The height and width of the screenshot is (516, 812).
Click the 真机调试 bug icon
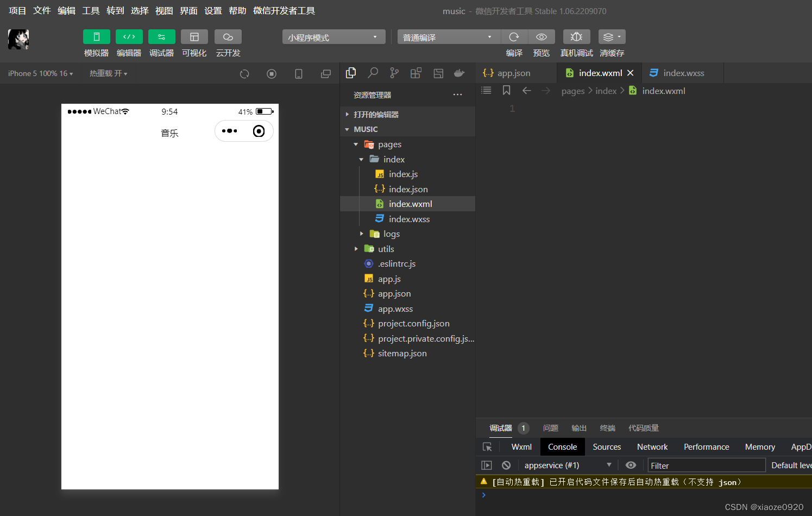coord(577,37)
